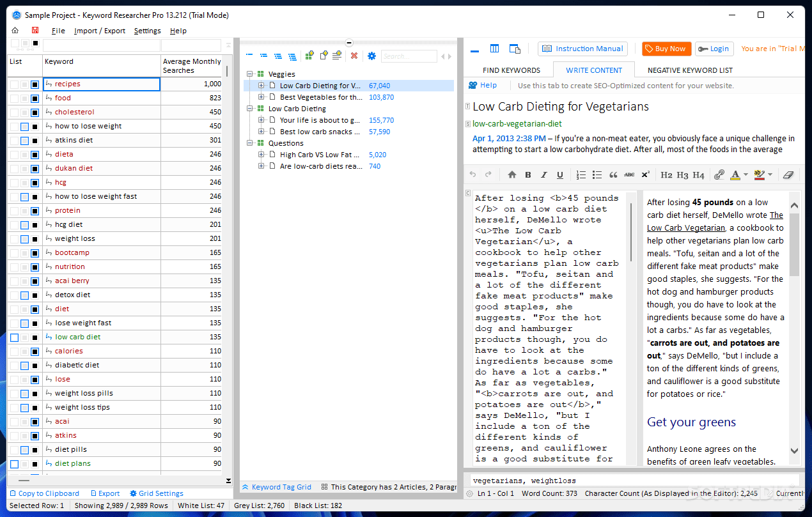Screen dimensions: 812x517
Task: Apply underline formatting in editor toolbar
Action: click(x=560, y=174)
